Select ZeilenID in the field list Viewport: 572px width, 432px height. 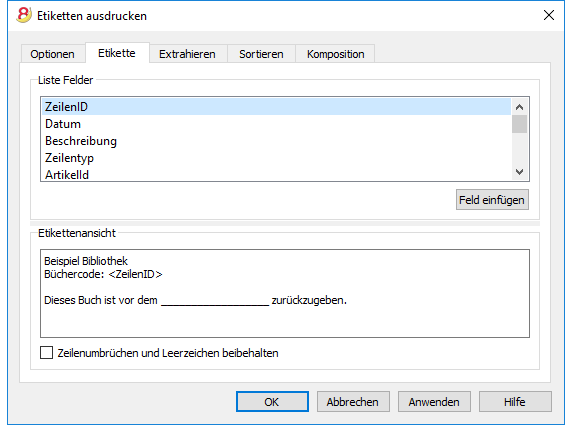(x=276, y=107)
